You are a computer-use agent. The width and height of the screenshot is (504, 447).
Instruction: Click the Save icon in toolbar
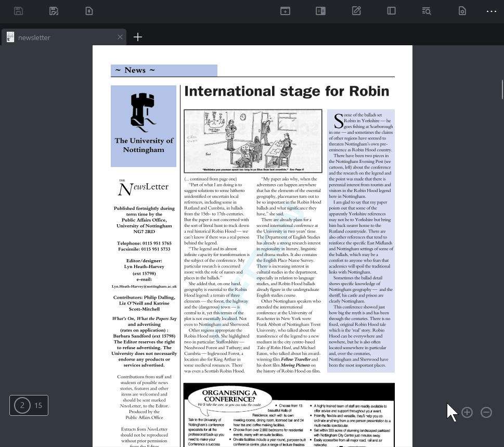[x=19, y=11]
